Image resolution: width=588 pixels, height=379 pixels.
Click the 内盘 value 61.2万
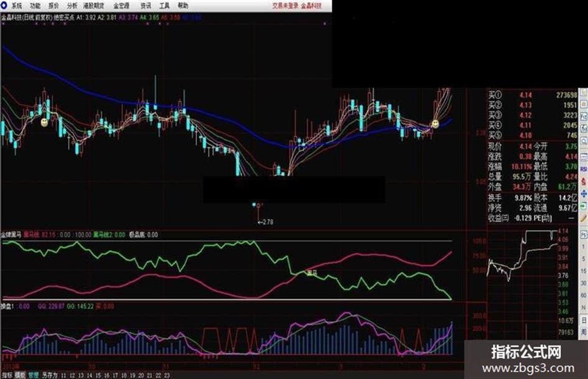tap(567, 187)
